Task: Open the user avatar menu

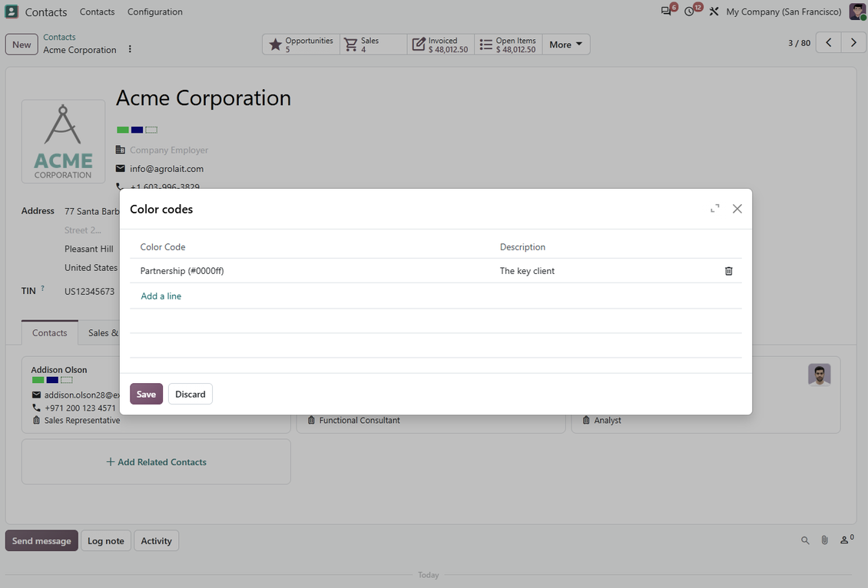Action: coord(857,12)
